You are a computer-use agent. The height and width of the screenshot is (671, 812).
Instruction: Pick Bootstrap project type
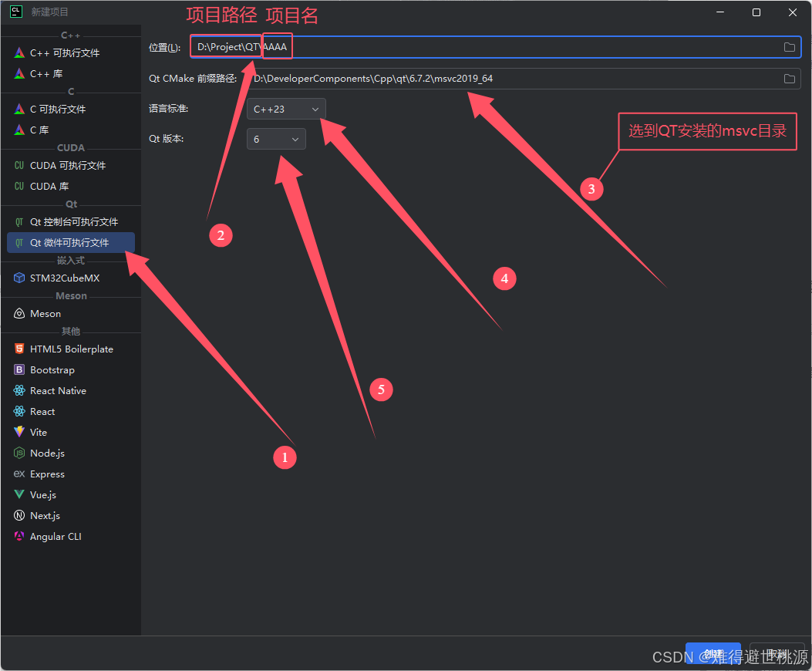coord(71,369)
